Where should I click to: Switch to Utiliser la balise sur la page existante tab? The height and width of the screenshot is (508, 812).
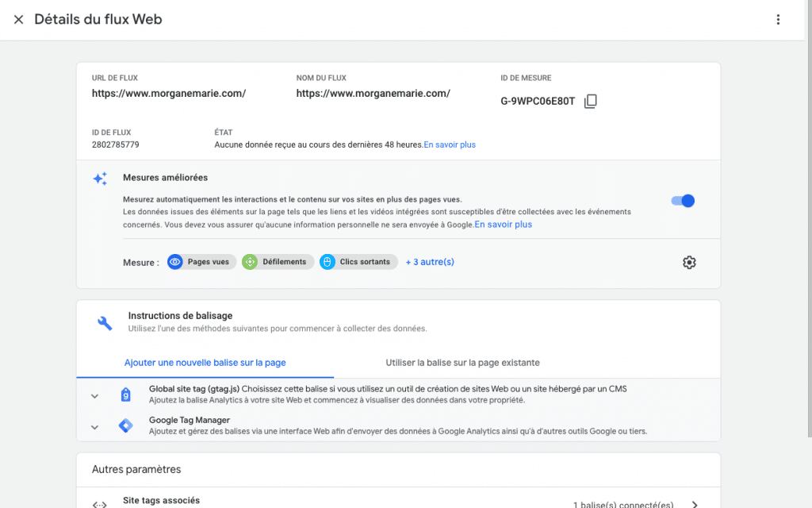pos(462,362)
